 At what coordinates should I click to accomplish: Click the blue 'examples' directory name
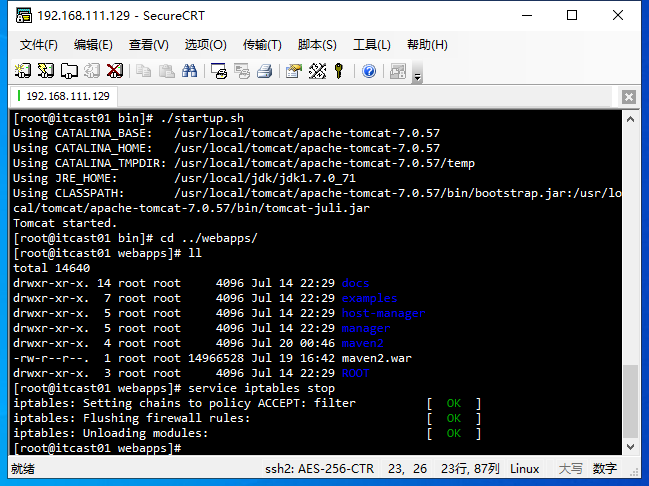pyautogui.click(x=369, y=298)
